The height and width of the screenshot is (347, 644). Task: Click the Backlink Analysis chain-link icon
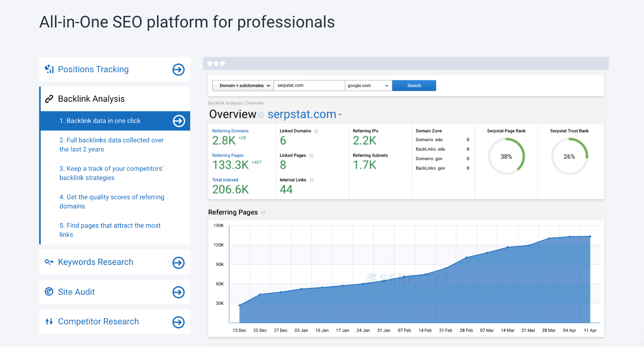click(49, 99)
